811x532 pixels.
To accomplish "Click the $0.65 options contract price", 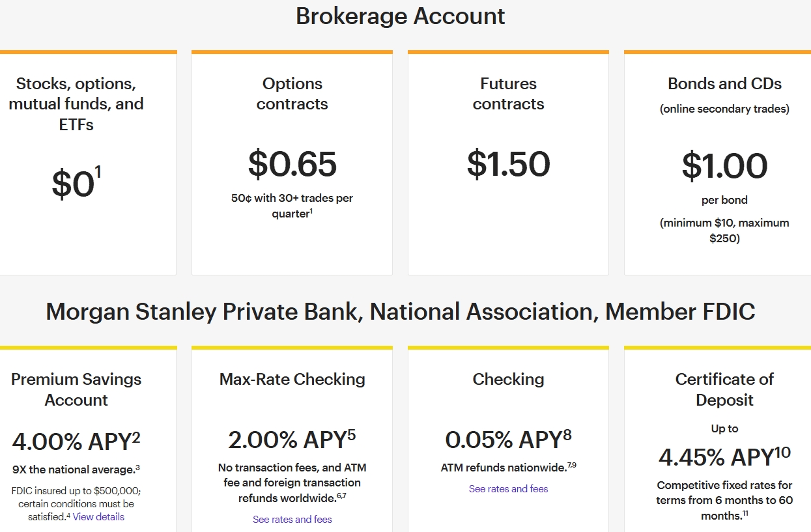I will [292, 164].
